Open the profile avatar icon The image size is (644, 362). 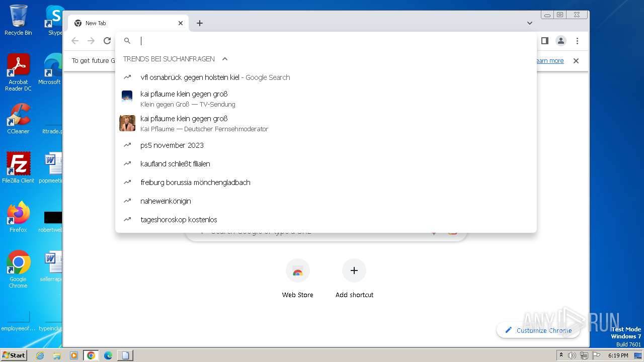[561, 41]
